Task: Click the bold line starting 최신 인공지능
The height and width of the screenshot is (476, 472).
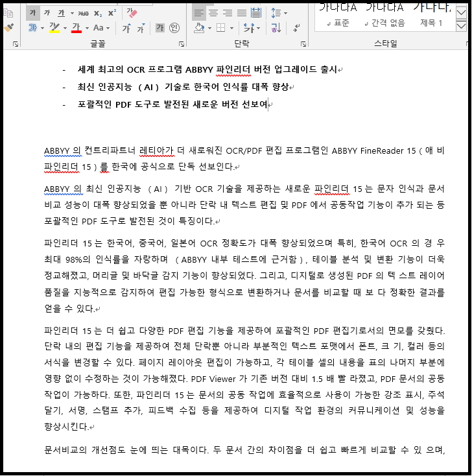Action: [183, 87]
